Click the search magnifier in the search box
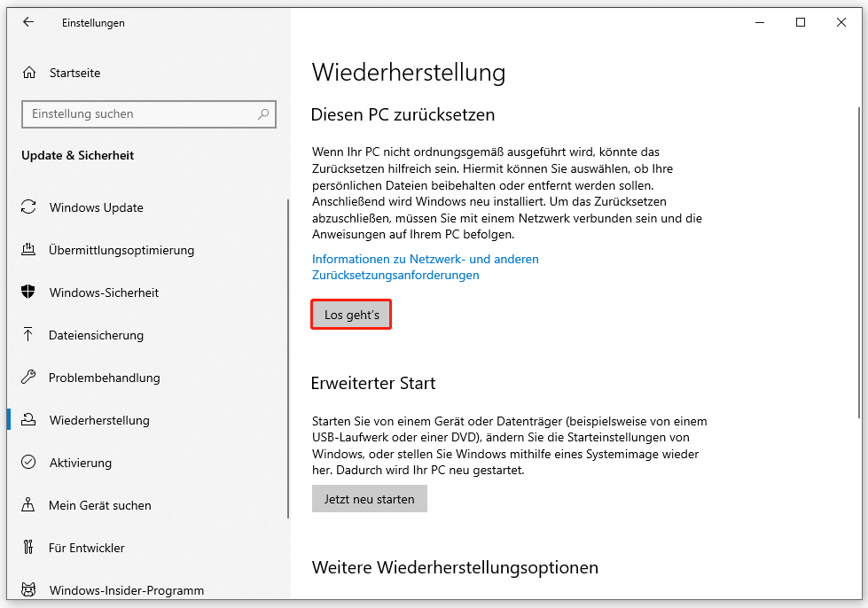This screenshot has height=608, width=868. [262, 114]
